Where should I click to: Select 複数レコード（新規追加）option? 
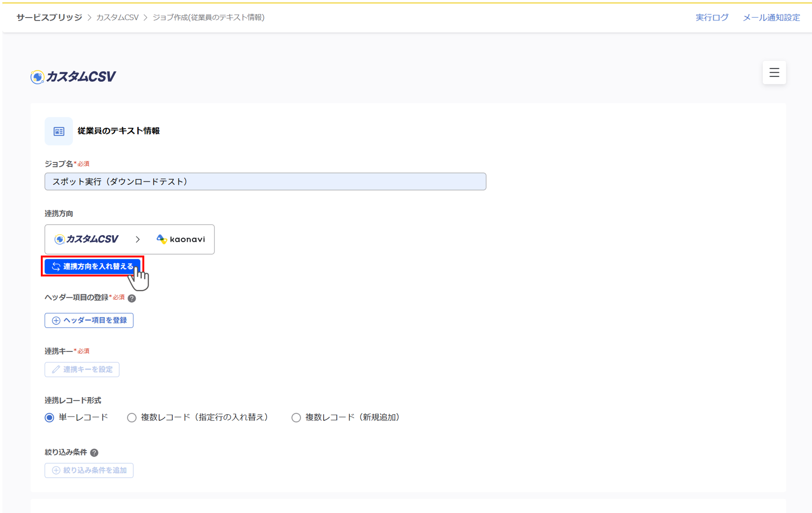click(296, 418)
